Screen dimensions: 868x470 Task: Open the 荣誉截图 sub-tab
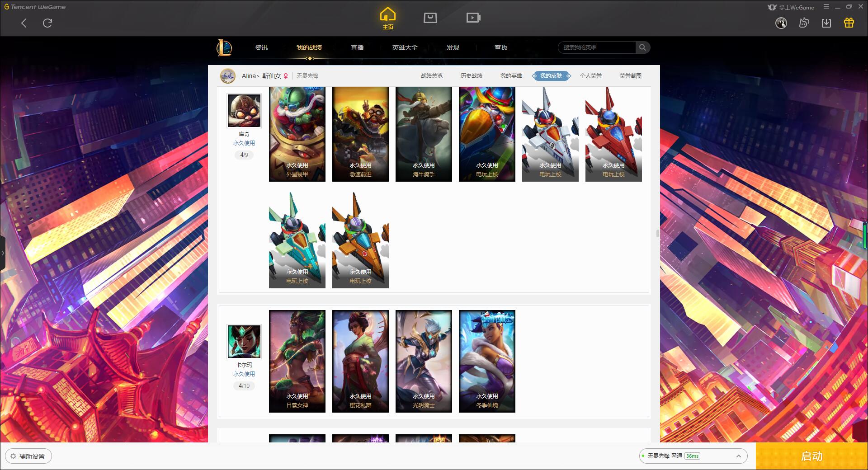click(631, 76)
